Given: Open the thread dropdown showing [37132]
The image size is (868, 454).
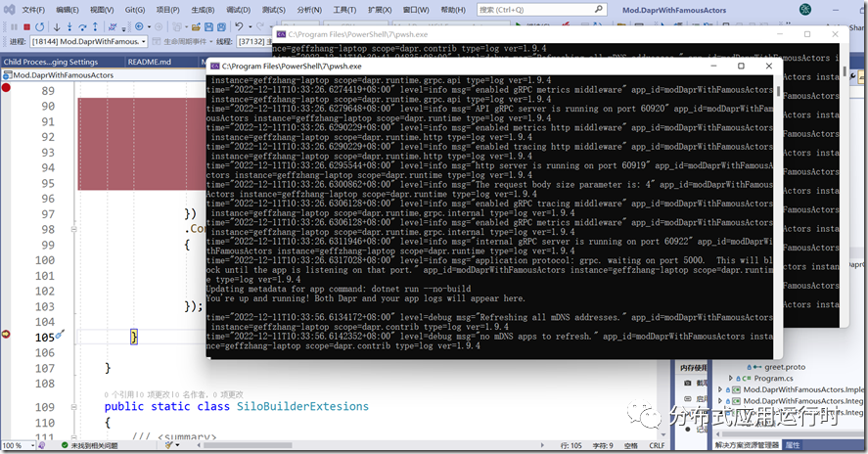Looking at the screenshot, I should coord(255,41).
